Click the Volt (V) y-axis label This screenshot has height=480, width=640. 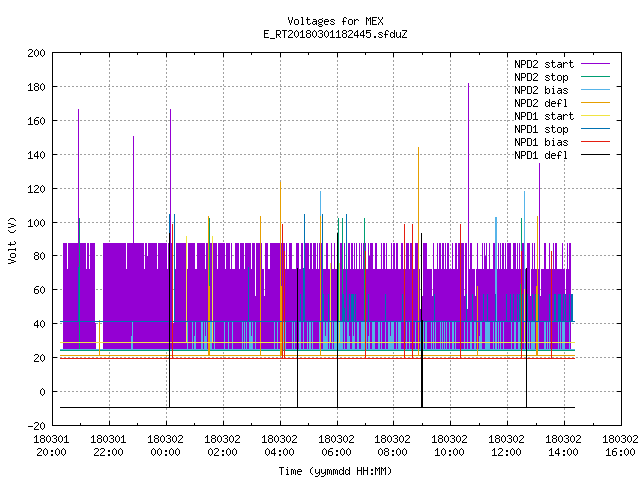click(12, 240)
